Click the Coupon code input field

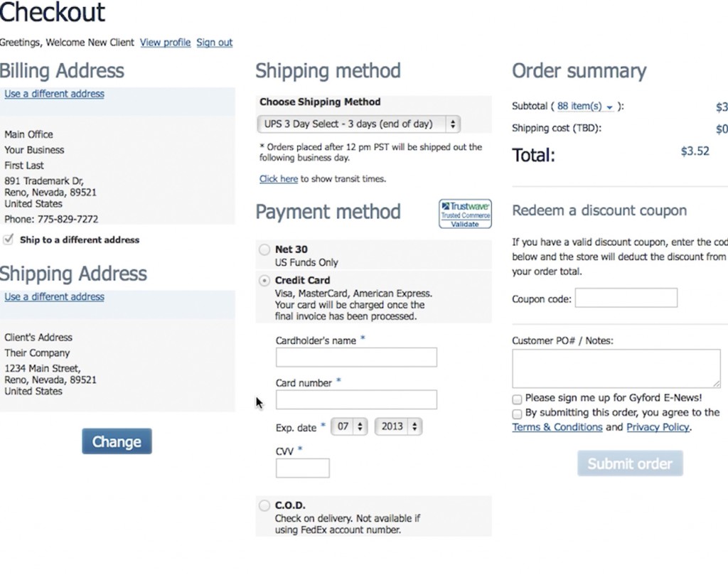point(626,297)
